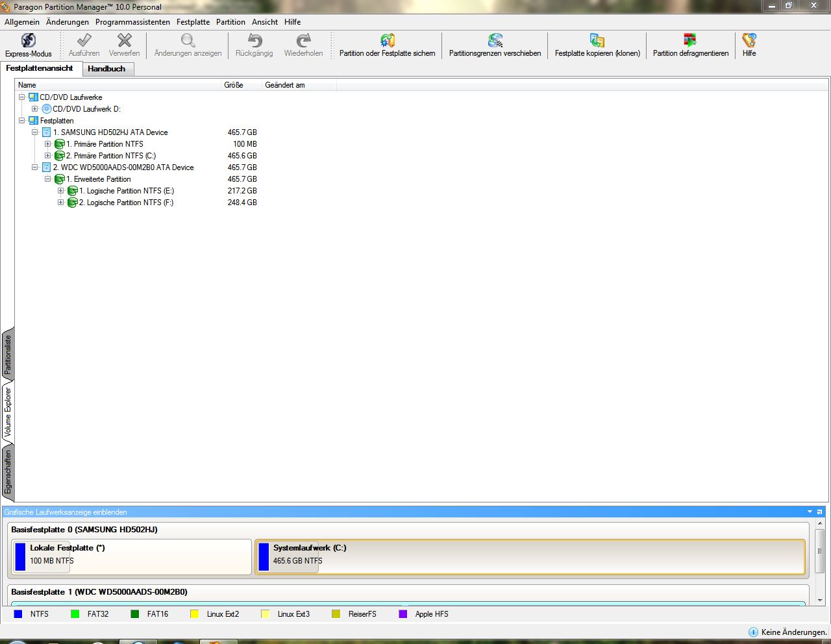Click the CD/DVD Laufwerk D: disc icon
The image size is (831, 644).
(47, 109)
